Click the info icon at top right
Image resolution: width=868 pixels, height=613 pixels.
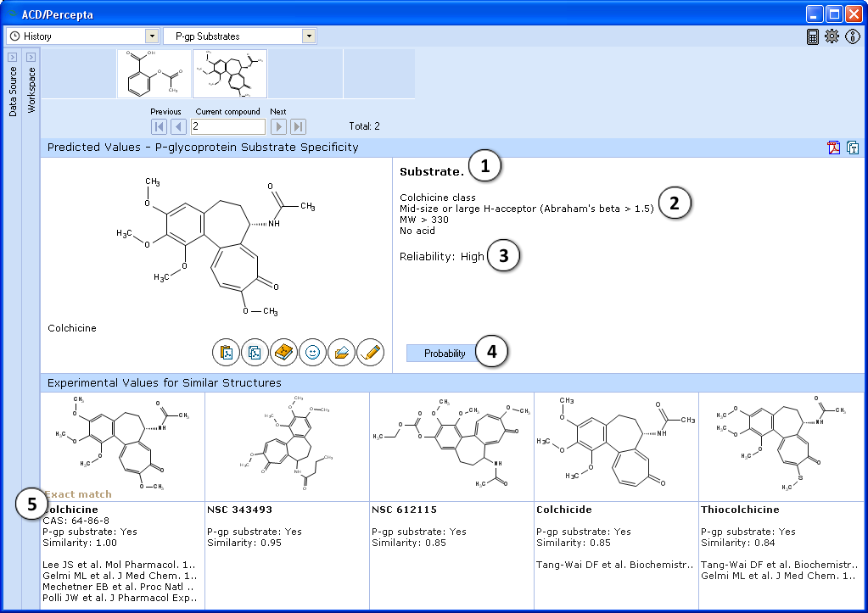[x=853, y=36]
